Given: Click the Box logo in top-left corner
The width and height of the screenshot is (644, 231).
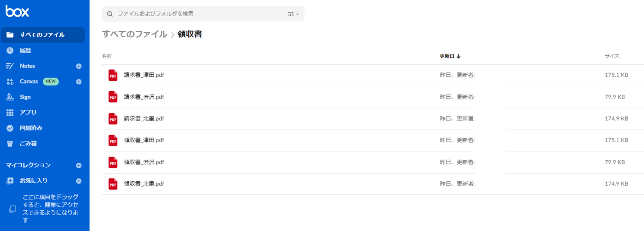Looking at the screenshot, I should [x=17, y=11].
